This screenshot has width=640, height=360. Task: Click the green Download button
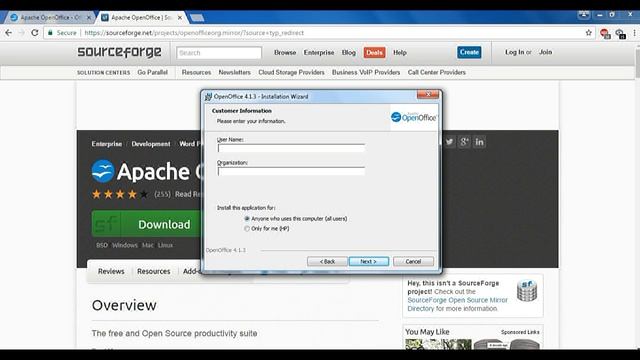coord(147,224)
